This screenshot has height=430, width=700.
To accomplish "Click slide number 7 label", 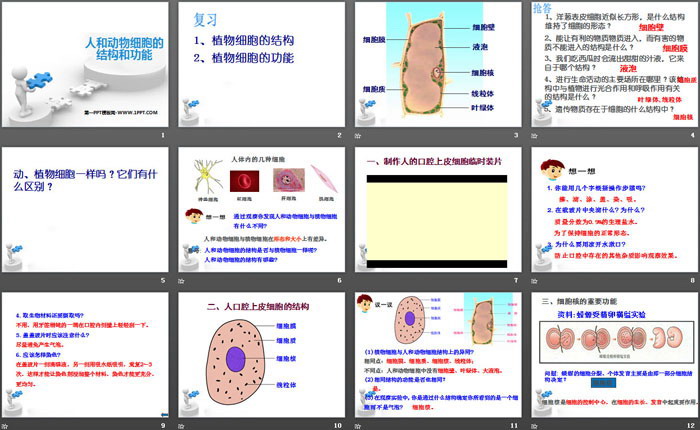I will [516, 280].
